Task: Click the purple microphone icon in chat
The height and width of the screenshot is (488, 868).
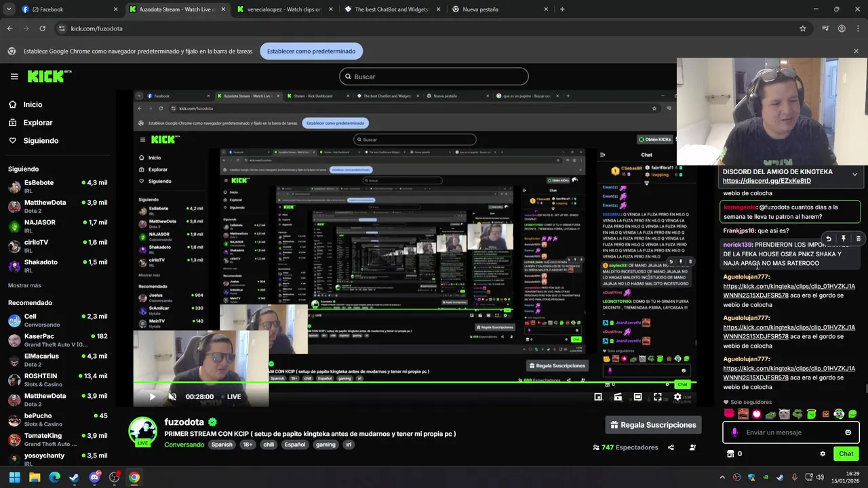Action: 734,432
